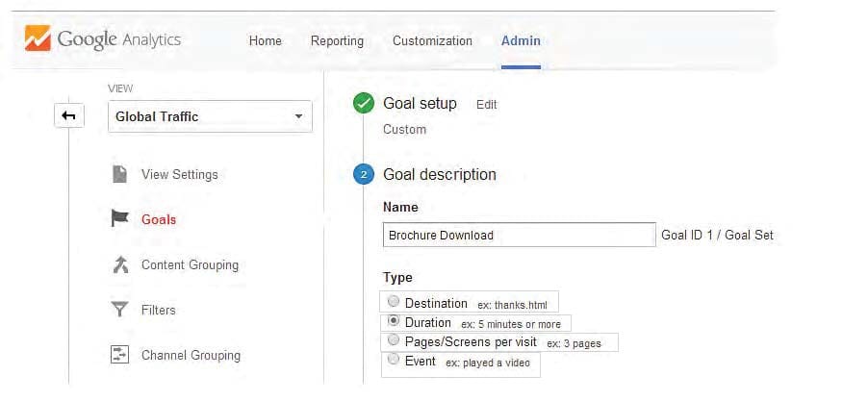Click the green Goal setup checkmark
This screenshot has width=868, height=401.
coord(363,104)
